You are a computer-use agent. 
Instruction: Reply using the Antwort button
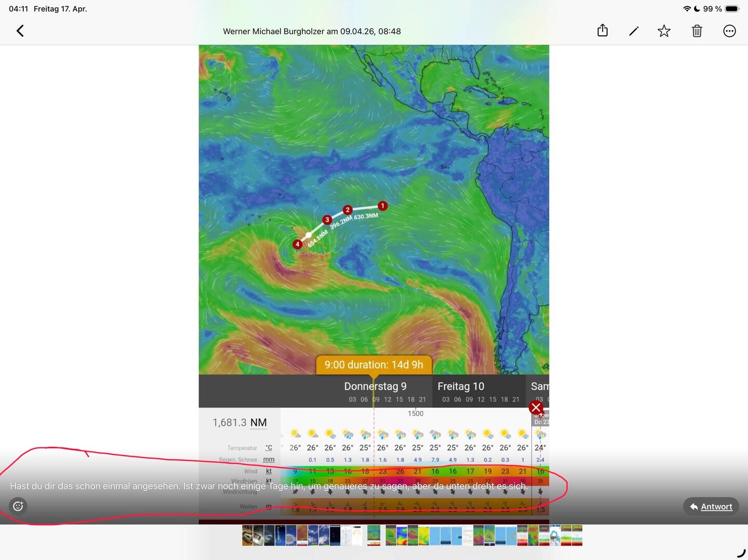tap(711, 507)
